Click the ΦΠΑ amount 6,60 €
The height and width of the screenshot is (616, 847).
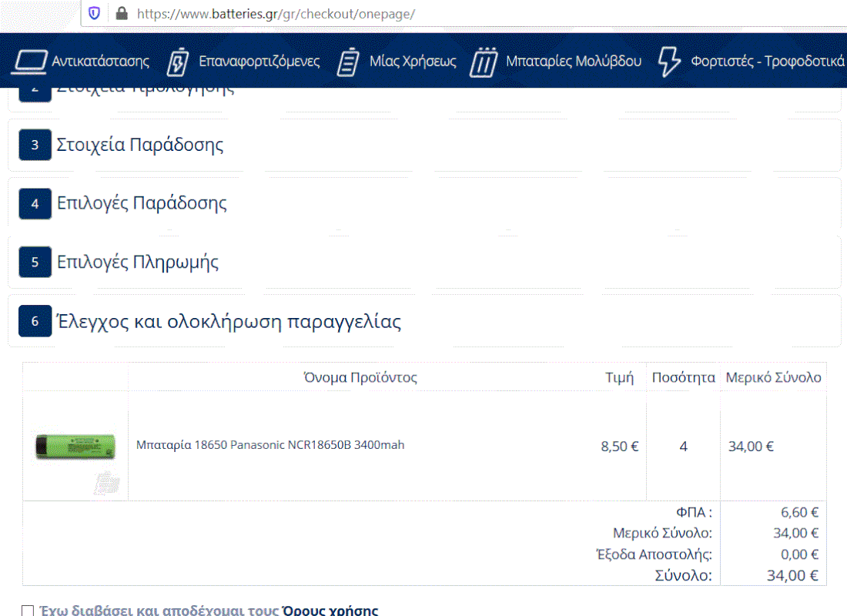pos(800,512)
